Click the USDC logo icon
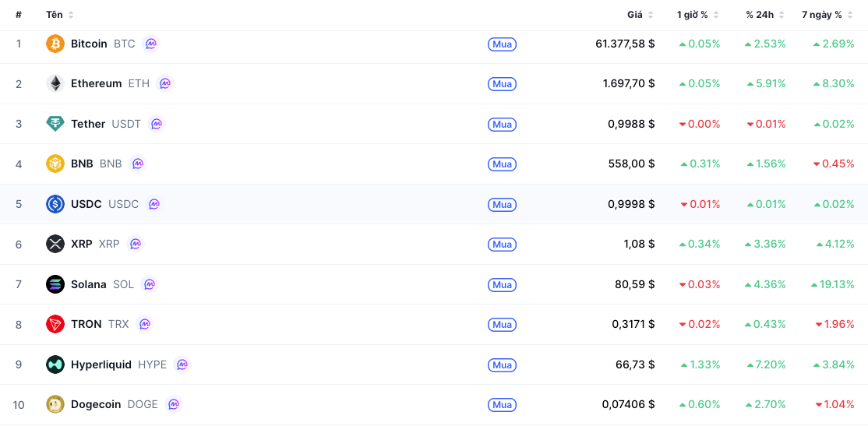 coord(55,204)
